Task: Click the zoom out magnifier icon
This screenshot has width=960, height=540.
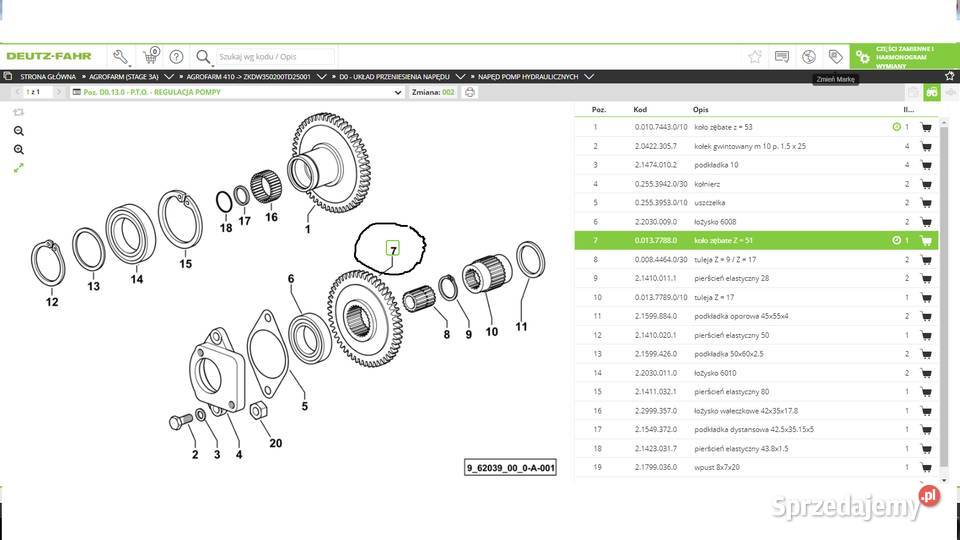Action: pos(19,131)
